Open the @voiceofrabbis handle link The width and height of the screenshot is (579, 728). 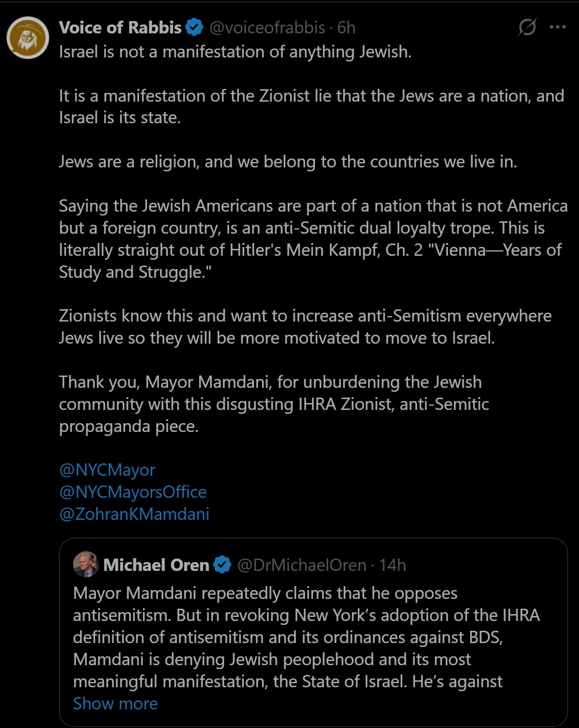[267, 27]
